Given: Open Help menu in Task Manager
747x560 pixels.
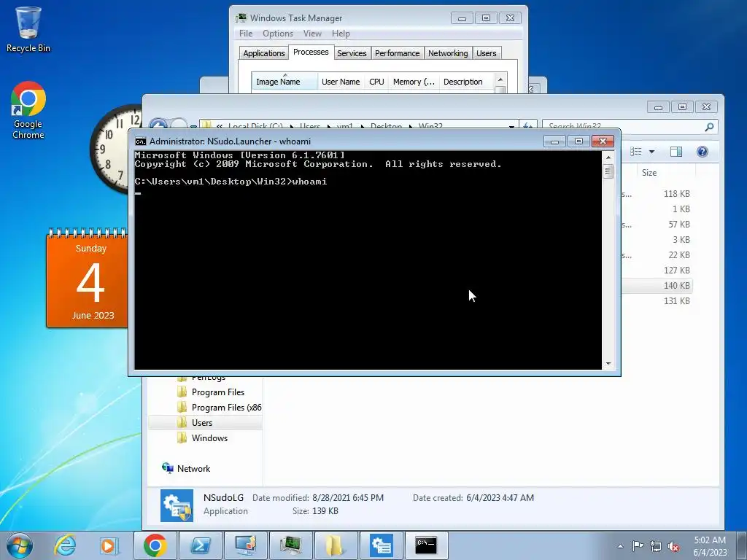Looking at the screenshot, I should [341, 34].
